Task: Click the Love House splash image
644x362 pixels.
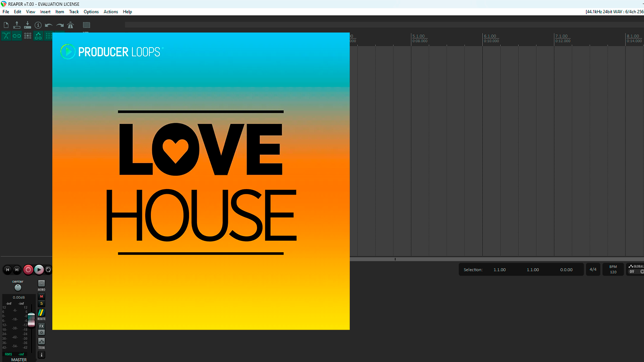Action: [201, 181]
